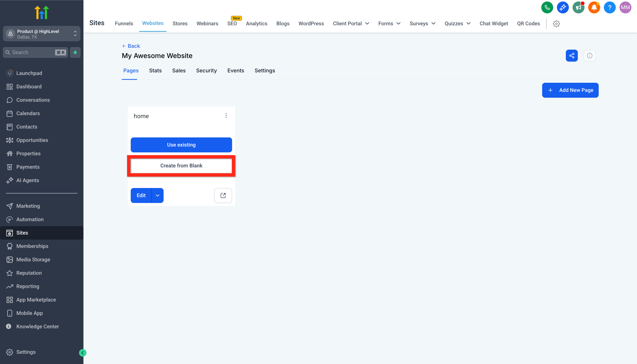
Task: Preview the home page via external link icon
Action: coord(223,195)
